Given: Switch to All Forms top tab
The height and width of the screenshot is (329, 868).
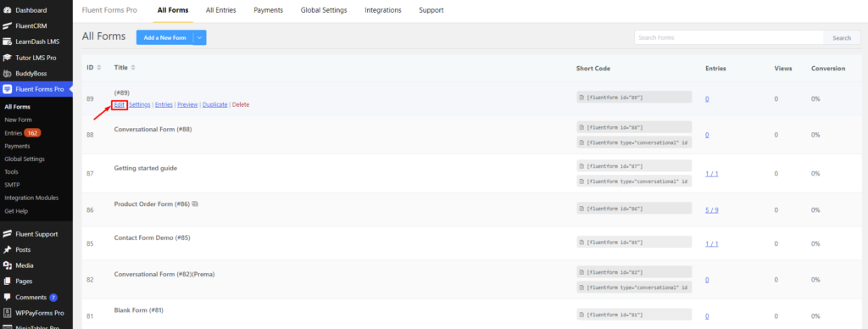Looking at the screenshot, I should (173, 10).
